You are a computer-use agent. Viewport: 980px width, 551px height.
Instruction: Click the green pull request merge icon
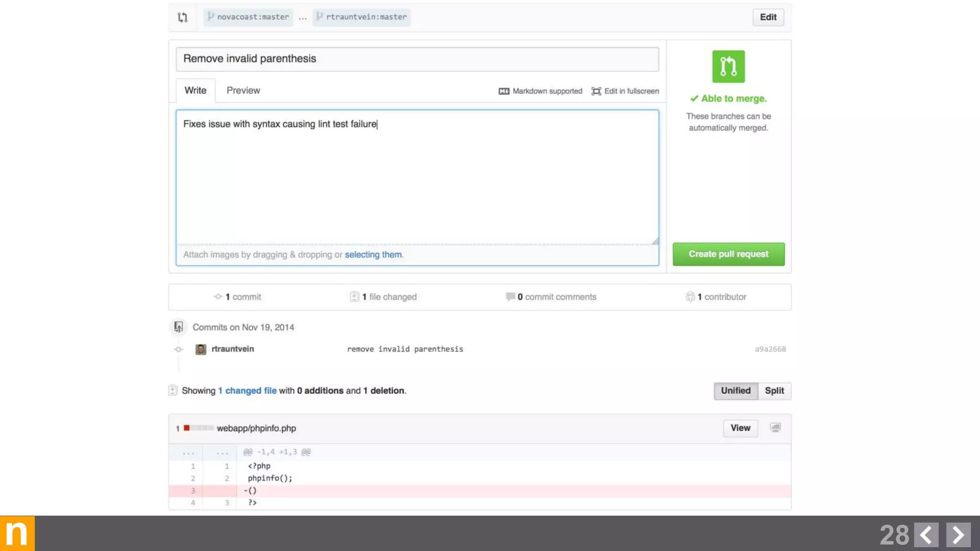[x=728, y=66]
